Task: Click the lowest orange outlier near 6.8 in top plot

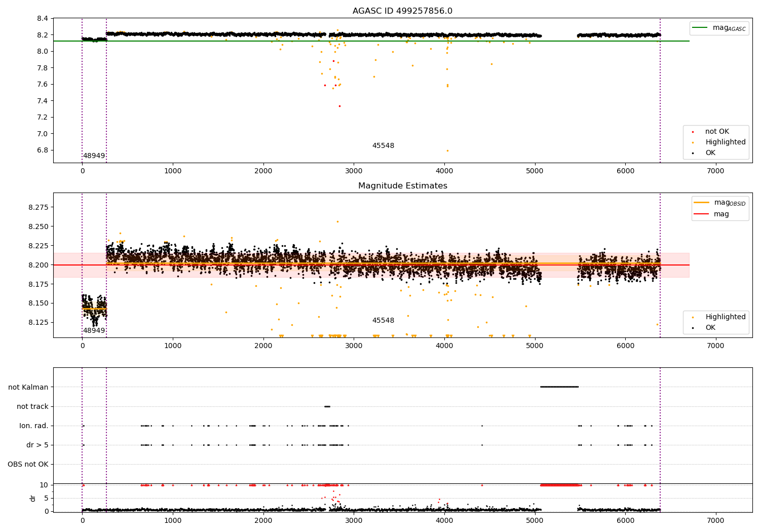Action: pos(447,150)
